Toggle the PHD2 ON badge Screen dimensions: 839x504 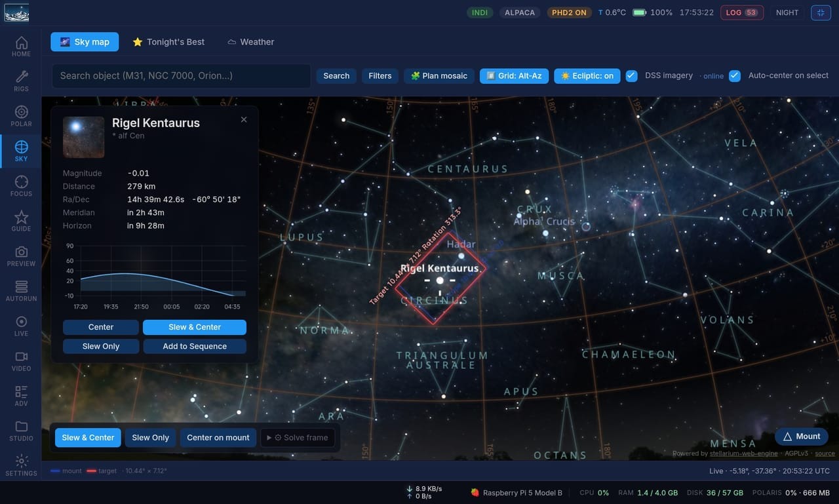pyautogui.click(x=569, y=12)
